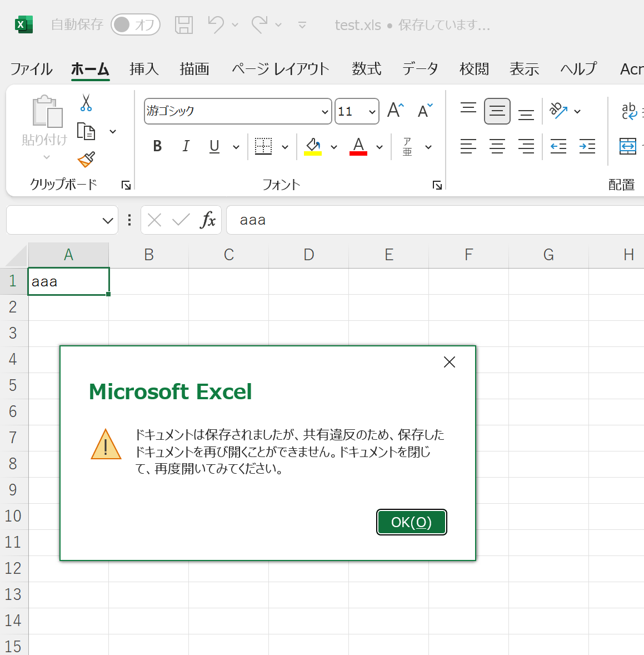The width and height of the screenshot is (644, 655).
Task: Click the Save floppy disk icon
Action: [183, 25]
